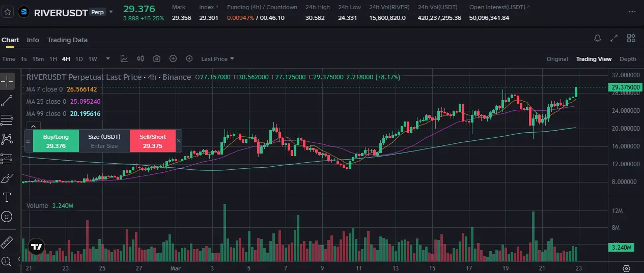Click the 3.240M volume axis tag
Viewport: 644px width, 273px height.
622,248
